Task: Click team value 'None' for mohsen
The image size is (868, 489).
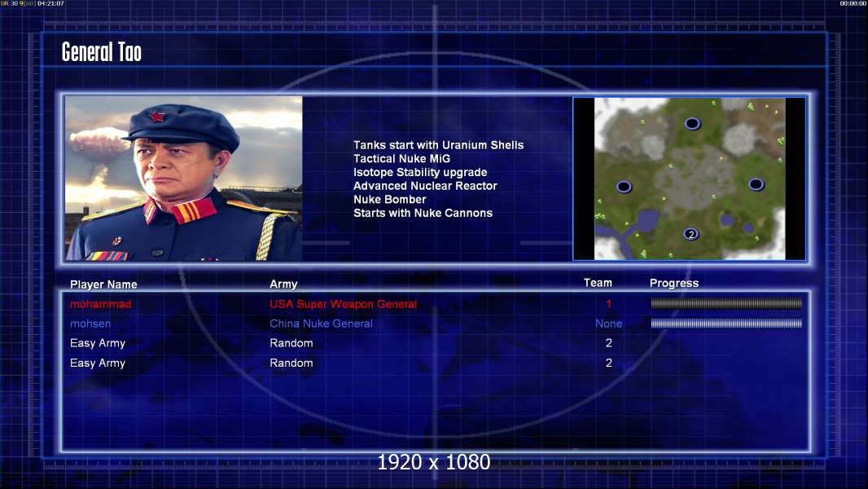Action: tap(608, 324)
